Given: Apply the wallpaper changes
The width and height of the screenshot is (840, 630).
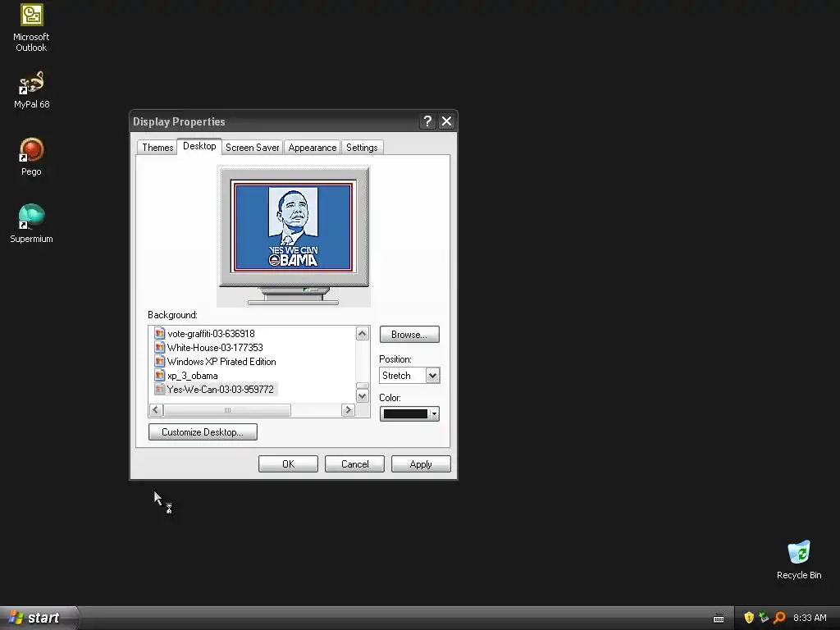Looking at the screenshot, I should (x=421, y=464).
